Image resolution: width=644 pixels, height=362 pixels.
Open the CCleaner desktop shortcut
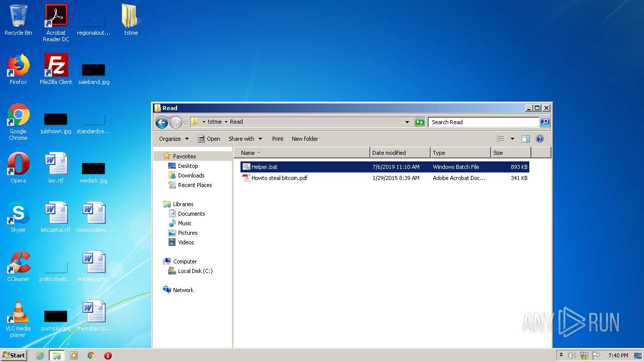coord(18,267)
